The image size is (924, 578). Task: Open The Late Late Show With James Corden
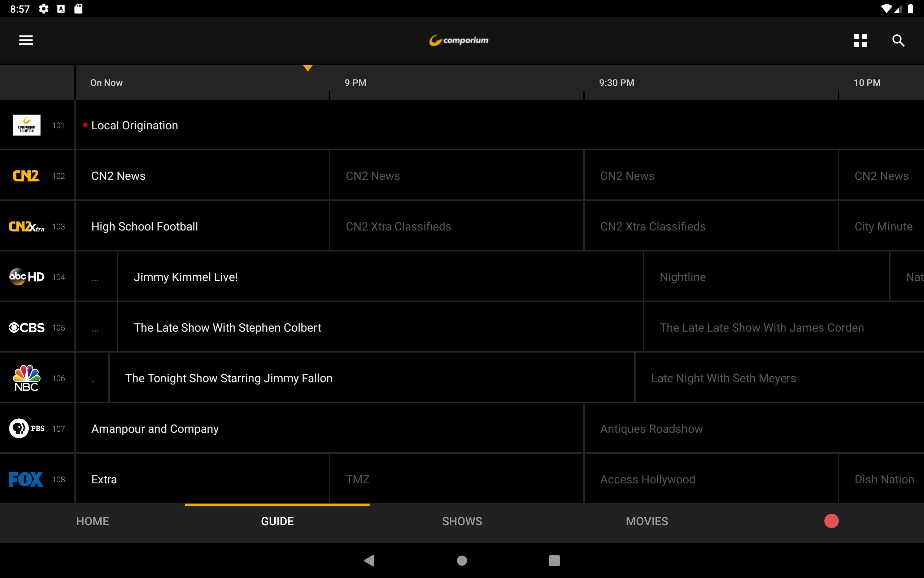784,328
